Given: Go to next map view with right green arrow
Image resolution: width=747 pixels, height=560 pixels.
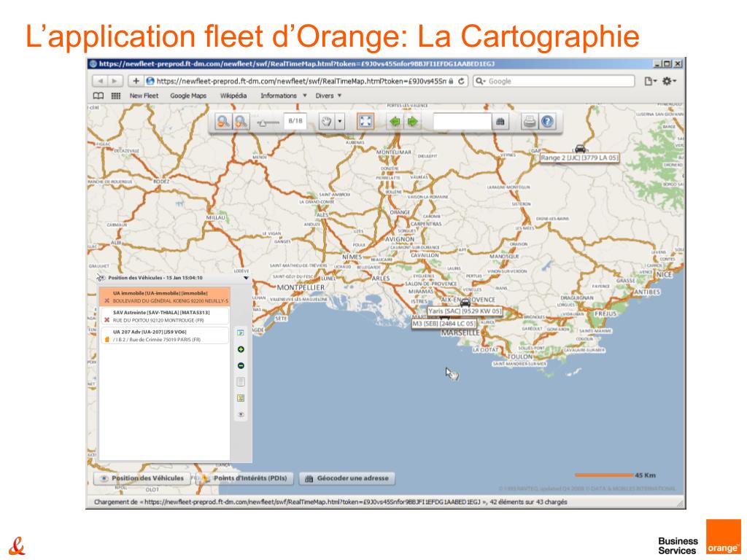Looking at the screenshot, I should pyautogui.click(x=412, y=122).
